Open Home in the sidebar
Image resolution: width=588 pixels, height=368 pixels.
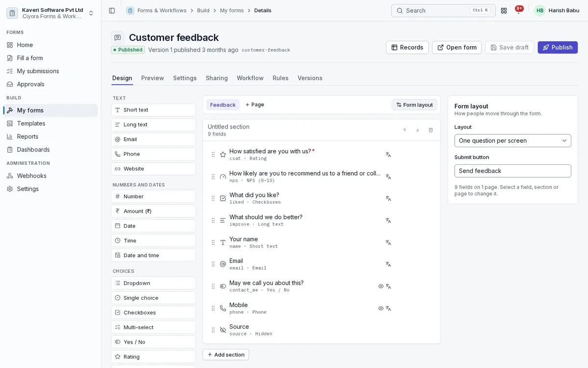tap(50, 45)
